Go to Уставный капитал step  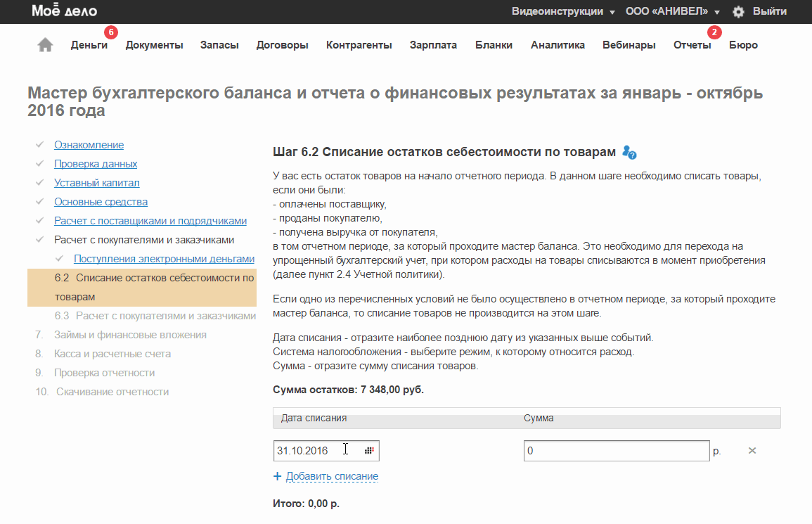pos(97,183)
